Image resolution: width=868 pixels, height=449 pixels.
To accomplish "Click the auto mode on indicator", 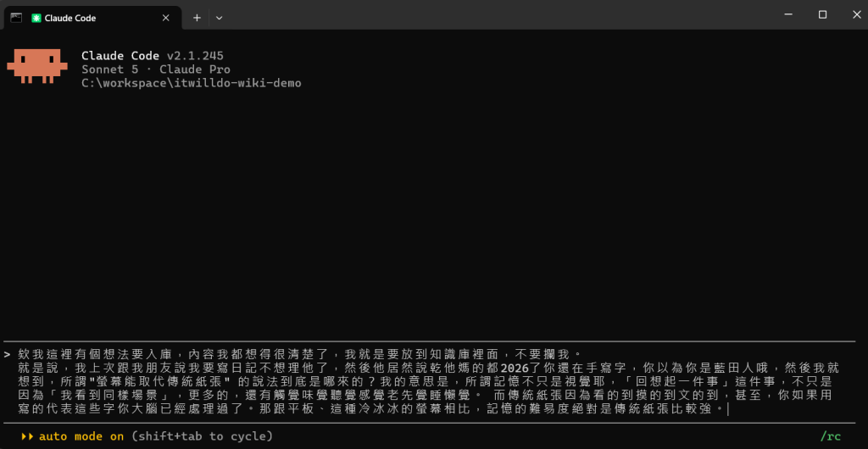I will (x=81, y=436).
